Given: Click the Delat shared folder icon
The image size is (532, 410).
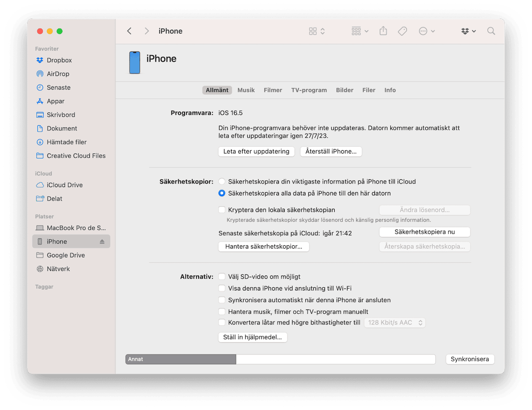Looking at the screenshot, I should tap(40, 198).
